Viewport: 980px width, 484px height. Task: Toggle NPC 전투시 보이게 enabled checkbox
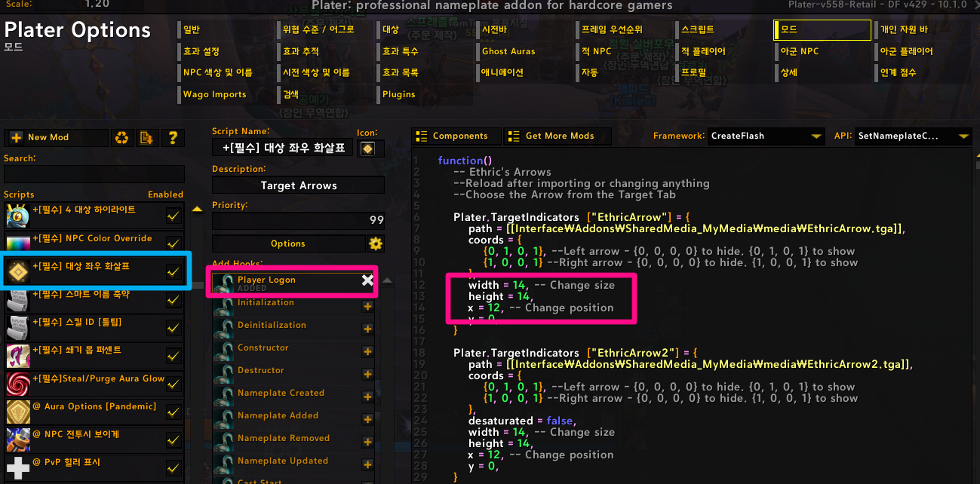174,440
